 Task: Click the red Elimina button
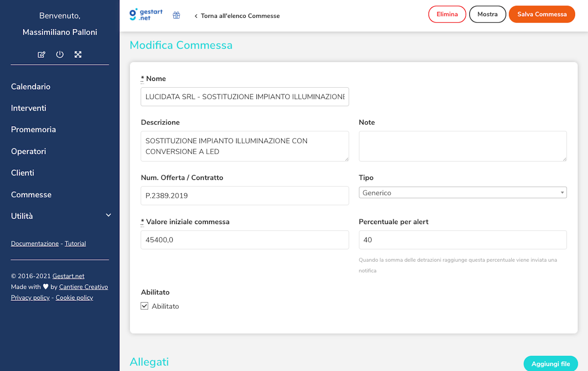pyautogui.click(x=447, y=14)
